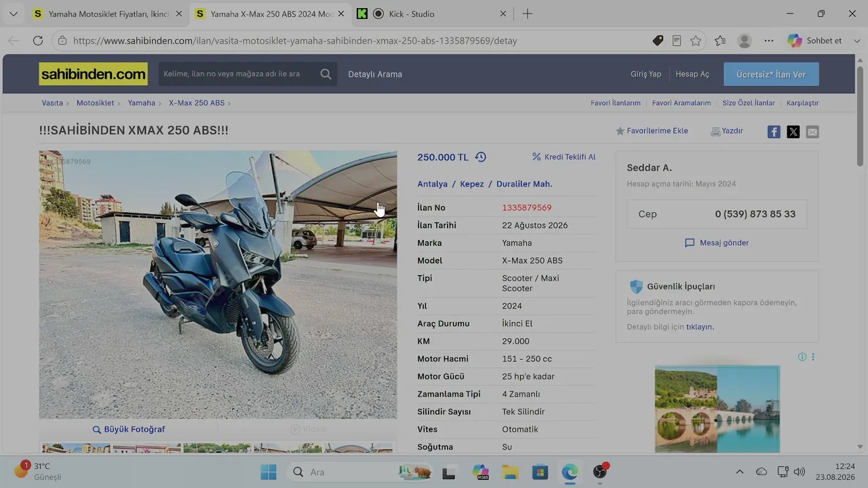868x488 pixels.
Task: Click the main motorcycle photo
Action: pyautogui.click(x=218, y=285)
